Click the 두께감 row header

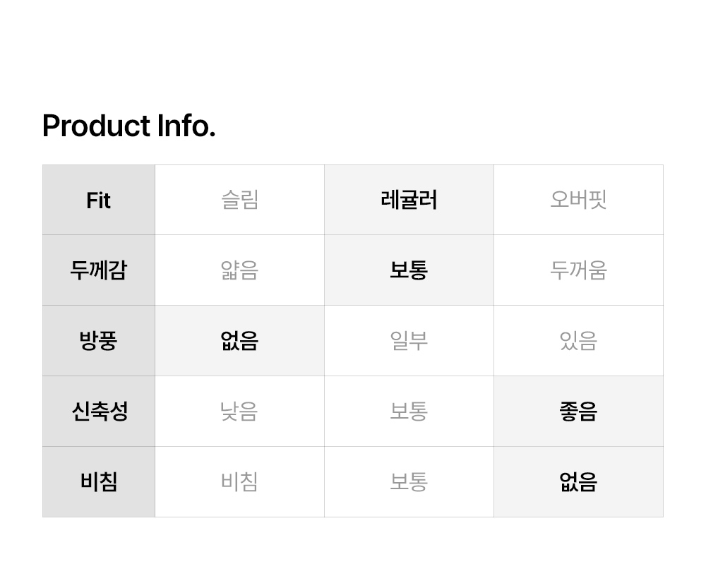pyautogui.click(x=99, y=270)
